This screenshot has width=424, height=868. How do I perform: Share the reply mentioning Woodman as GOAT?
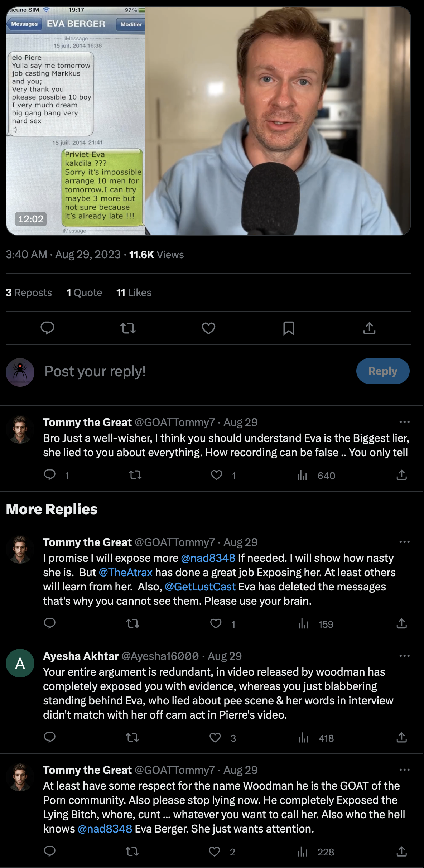401,852
